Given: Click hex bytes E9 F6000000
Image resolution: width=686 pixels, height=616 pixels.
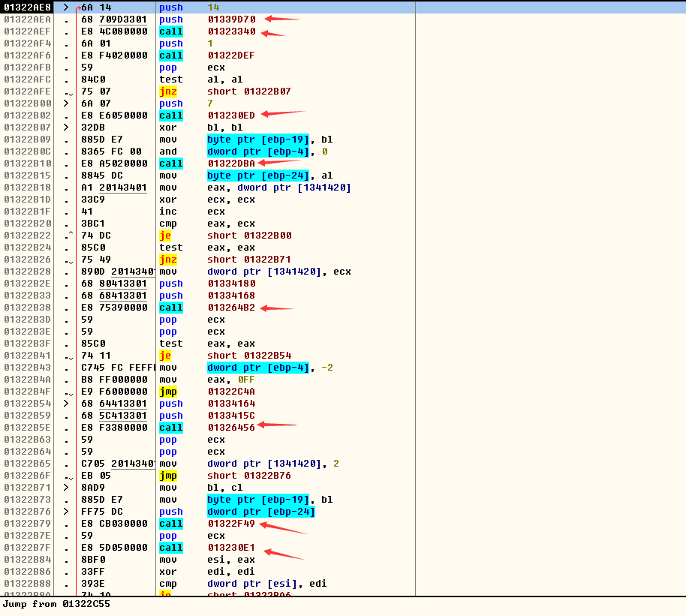Looking at the screenshot, I should pyautogui.click(x=114, y=392).
